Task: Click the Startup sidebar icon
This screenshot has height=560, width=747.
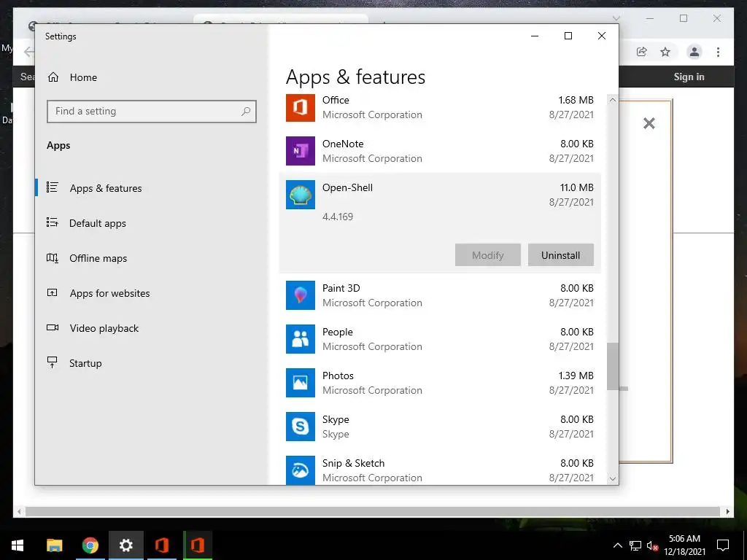Action: coord(52,362)
